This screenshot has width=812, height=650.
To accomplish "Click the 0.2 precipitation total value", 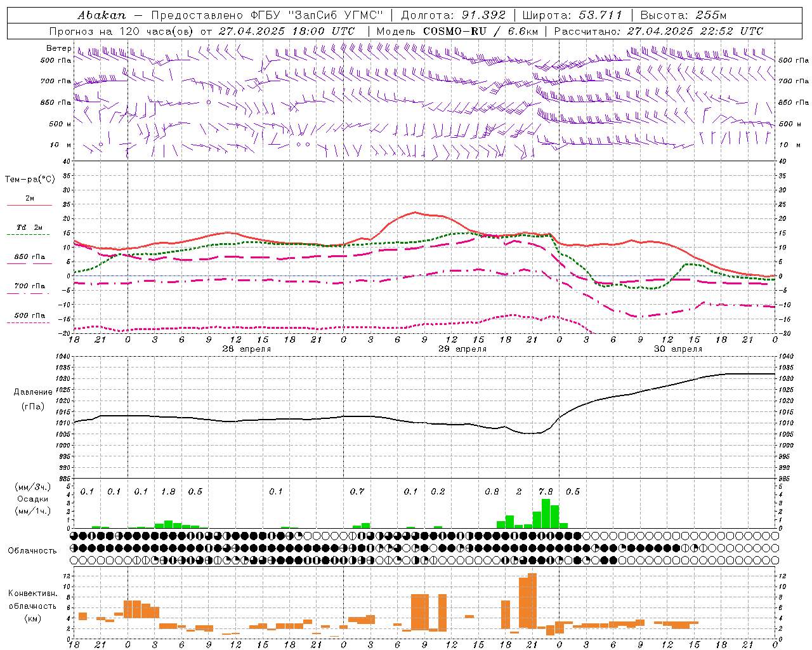I will pos(438,491).
